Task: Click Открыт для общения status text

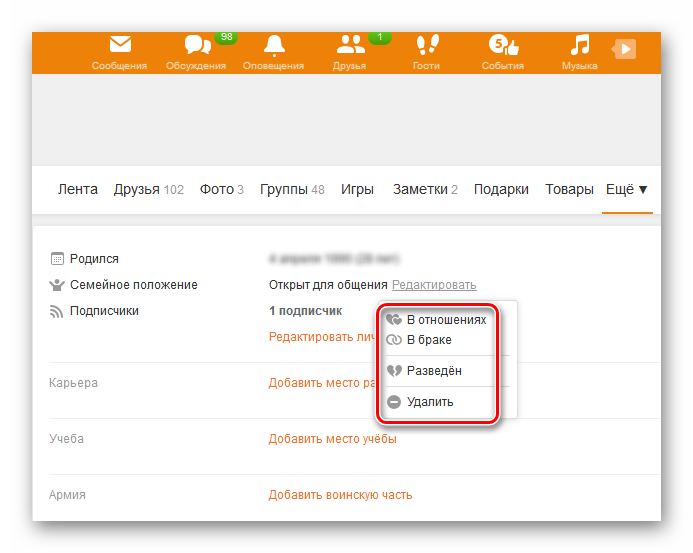Action: pos(328,285)
